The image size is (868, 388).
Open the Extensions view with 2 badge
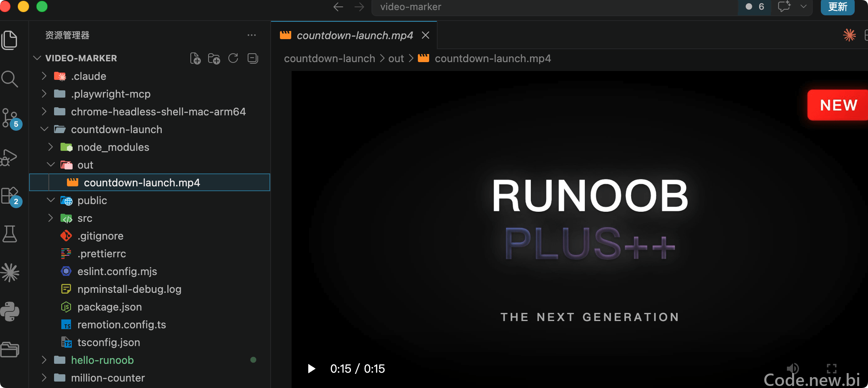click(x=10, y=196)
